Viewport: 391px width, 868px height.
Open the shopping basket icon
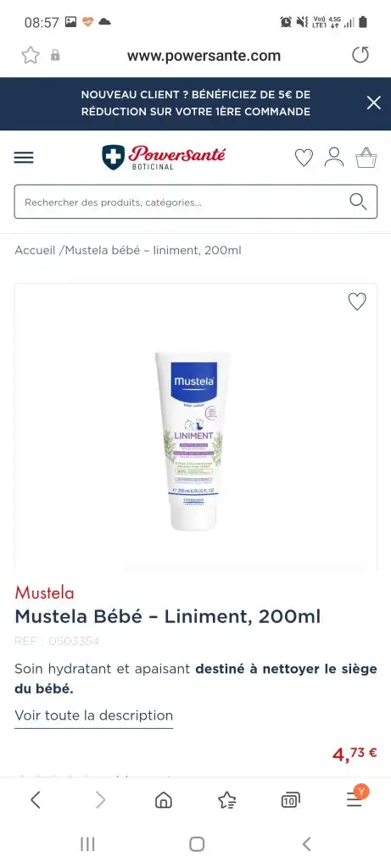tap(366, 157)
